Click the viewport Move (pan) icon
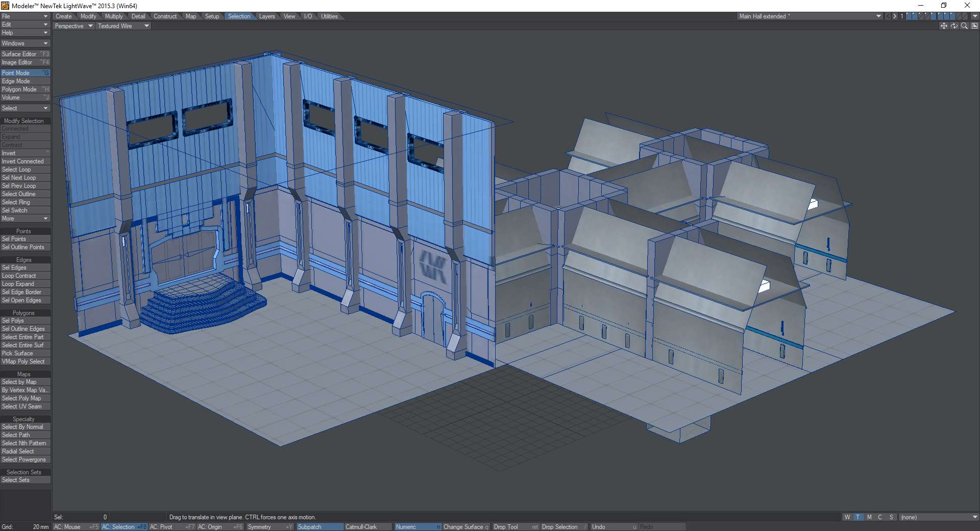The image size is (980, 531). (944, 26)
